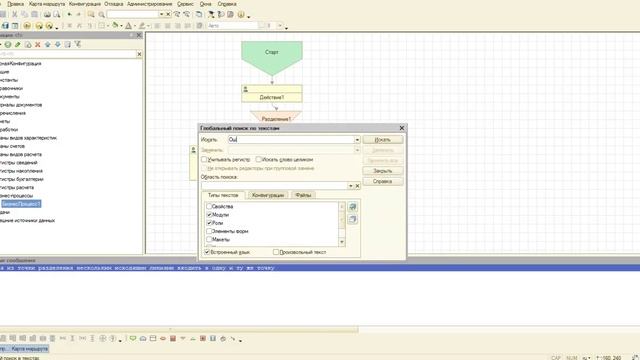Image resolution: width=640 pixels, height=360 pixels.
Task: Click the syntax assistant toolbar icon
Action: [221, 14]
